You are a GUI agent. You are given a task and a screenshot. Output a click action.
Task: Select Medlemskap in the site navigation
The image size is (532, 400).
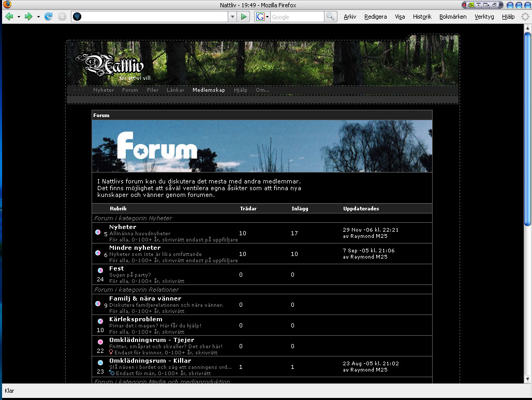tap(209, 90)
